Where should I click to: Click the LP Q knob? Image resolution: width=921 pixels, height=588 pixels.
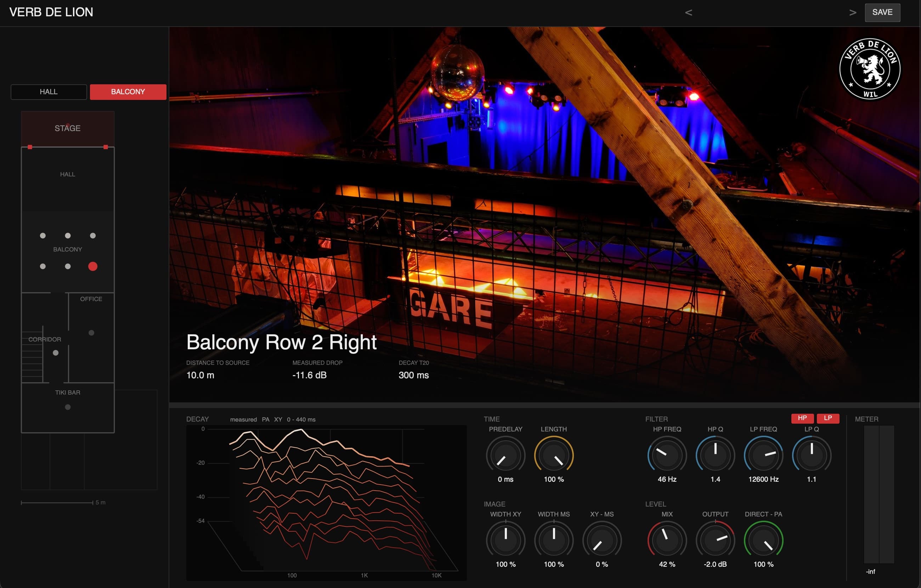[812, 455]
